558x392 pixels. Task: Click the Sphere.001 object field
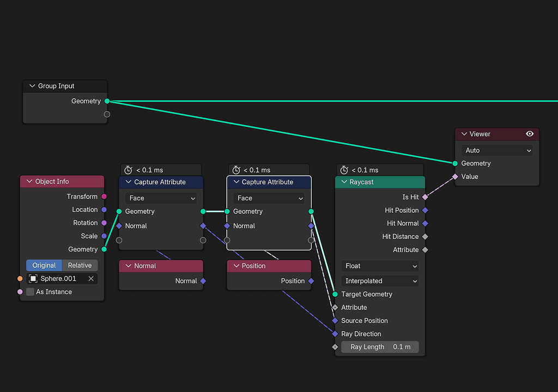click(62, 279)
